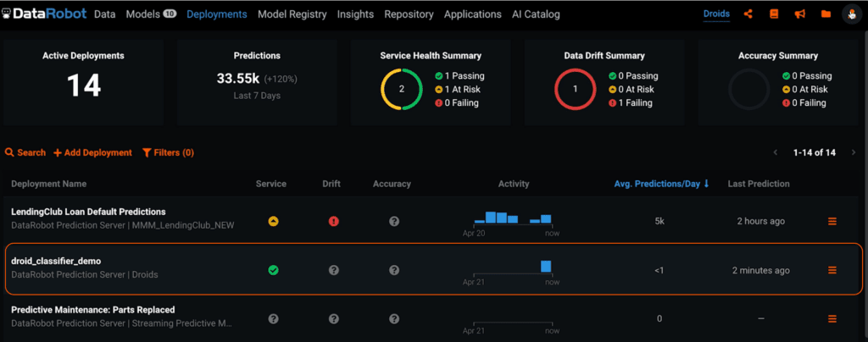Open the Model Registry tab
This screenshot has width=868, height=342.
(292, 14)
